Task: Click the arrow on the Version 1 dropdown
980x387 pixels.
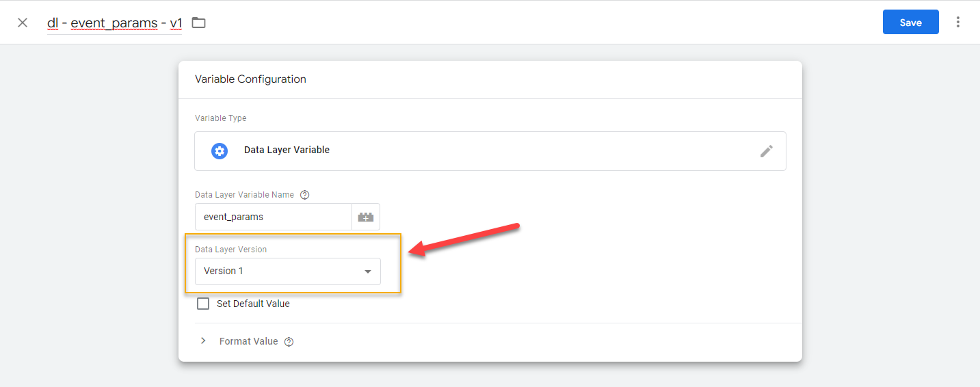Action: 368,271
